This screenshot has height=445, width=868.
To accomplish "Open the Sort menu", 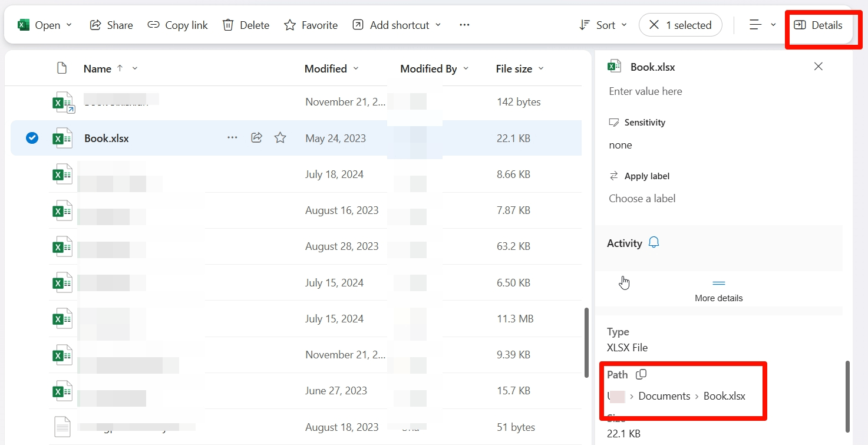I will tap(603, 25).
